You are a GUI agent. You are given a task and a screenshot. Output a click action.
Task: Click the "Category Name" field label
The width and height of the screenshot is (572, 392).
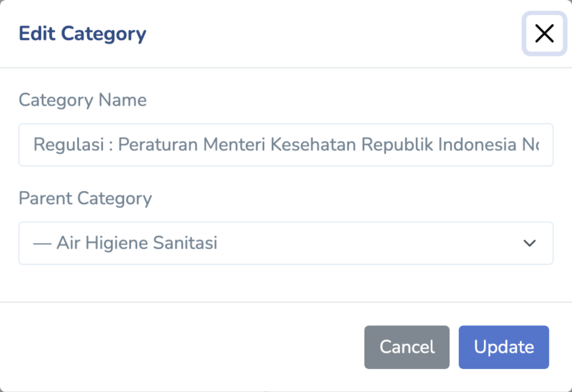(x=83, y=101)
